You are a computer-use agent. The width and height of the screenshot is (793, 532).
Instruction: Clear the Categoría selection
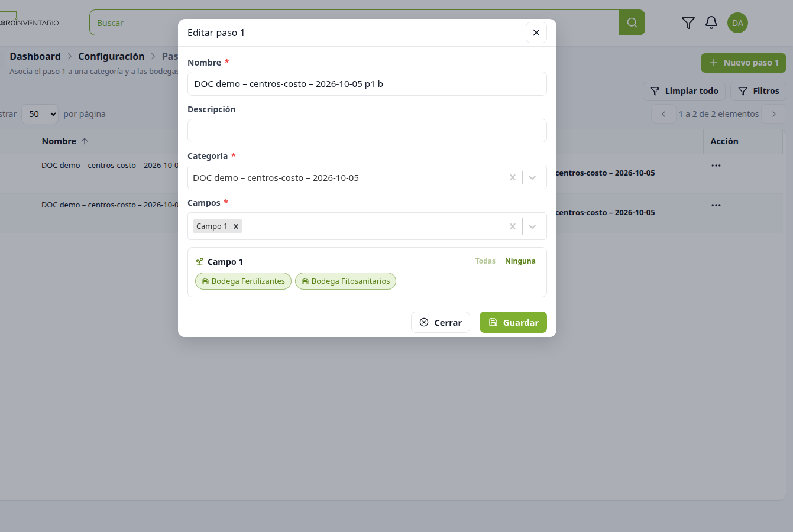click(x=512, y=177)
